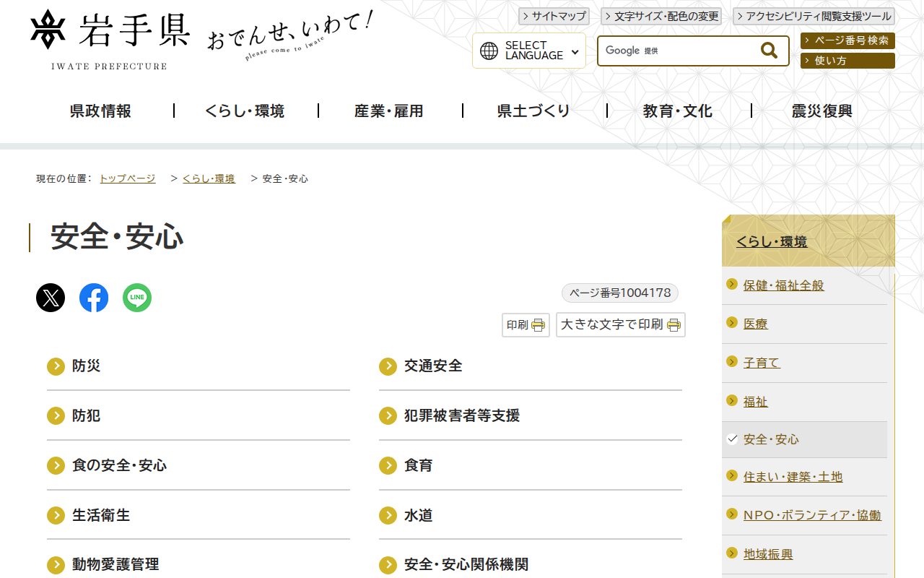The width and height of the screenshot is (924, 578).
Task: Open the 交通安全 category link
Action: pos(433,366)
